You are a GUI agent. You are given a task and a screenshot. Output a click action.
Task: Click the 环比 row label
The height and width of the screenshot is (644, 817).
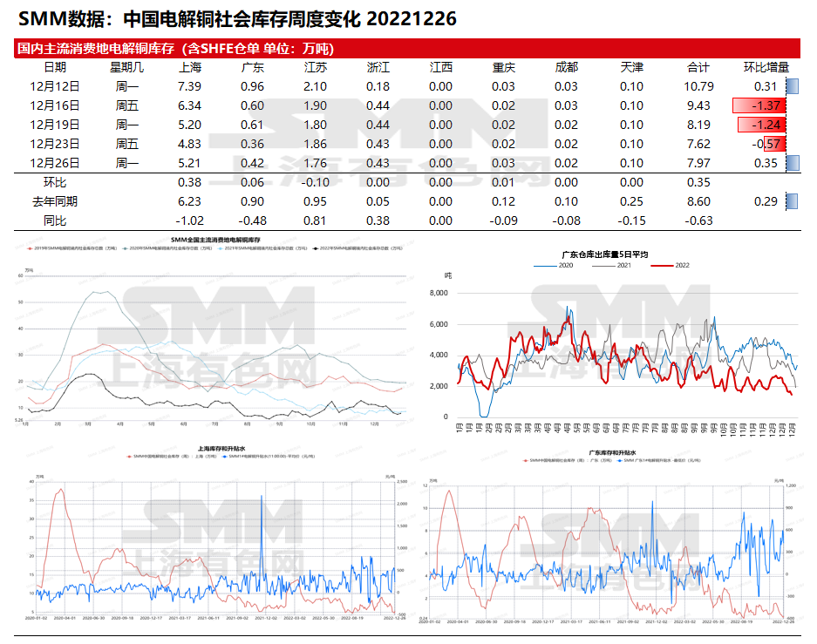click(x=55, y=183)
